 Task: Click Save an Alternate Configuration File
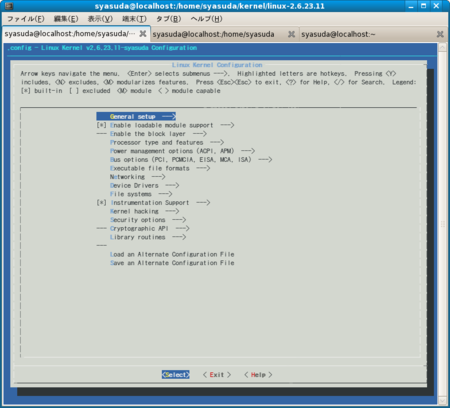172,263
